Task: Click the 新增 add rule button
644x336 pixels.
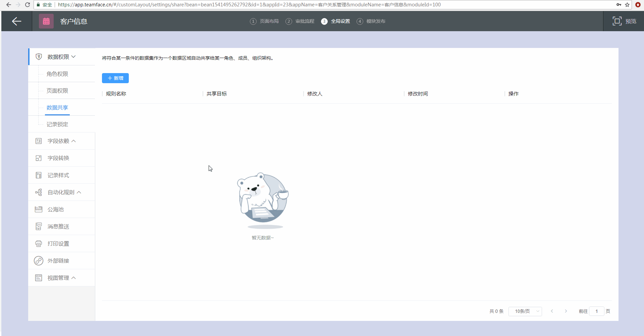Action: (x=115, y=78)
